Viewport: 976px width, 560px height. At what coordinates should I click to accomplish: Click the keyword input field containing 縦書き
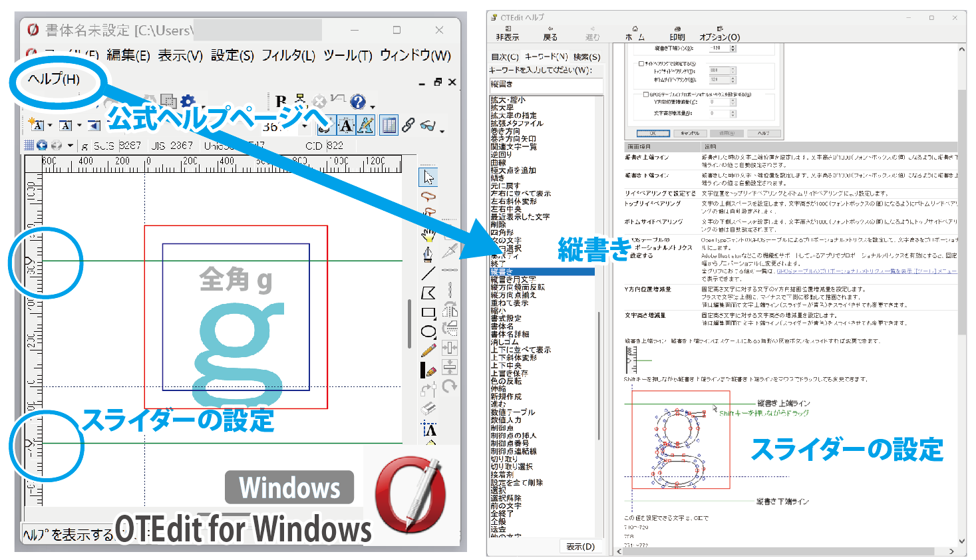(546, 85)
